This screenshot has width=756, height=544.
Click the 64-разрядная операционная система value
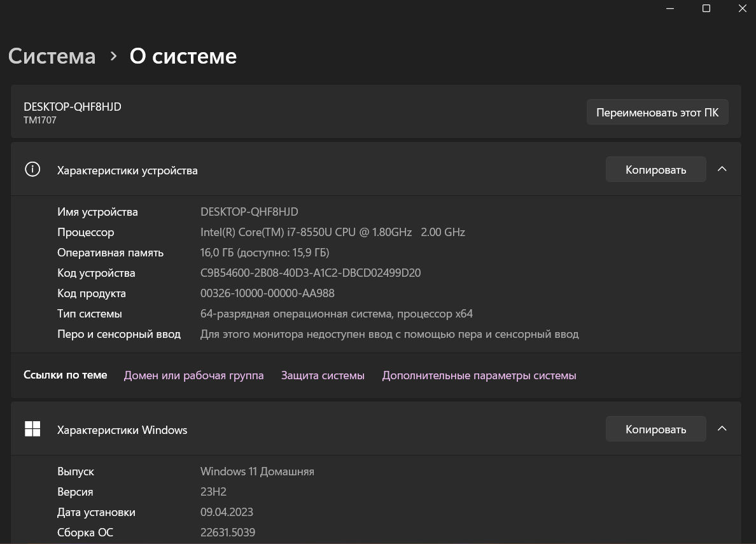point(337,314)
